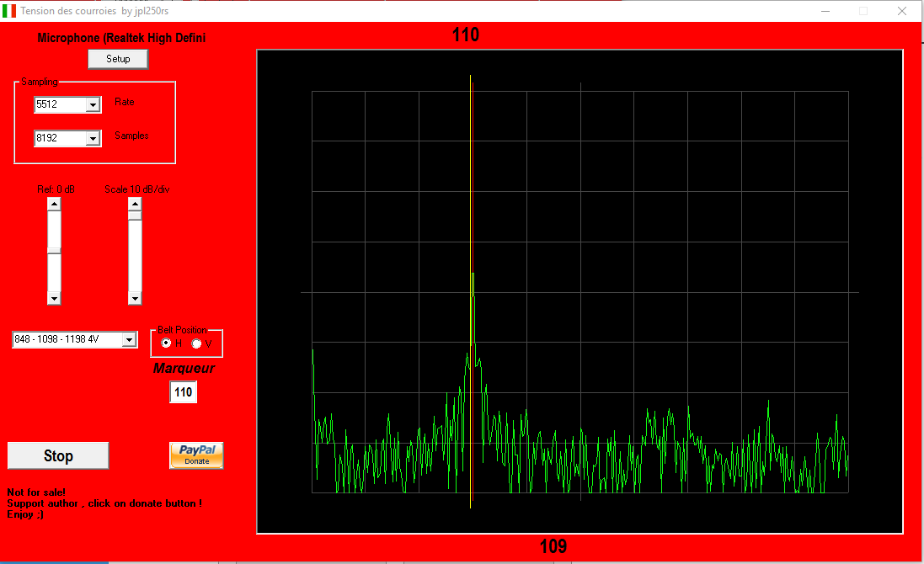Minimize the Tension des courroies window
This screenshot has width=924, height=564.
click(x=824, y=11)
